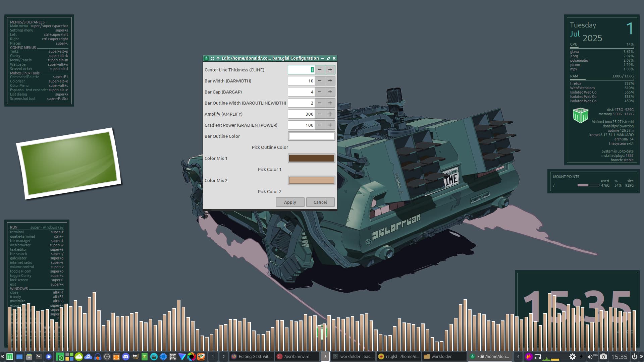The width and height of the screenshot is (644, 362).
Task: Open the 'rc.glsl' taskbar window entry
Action: [398, 357]
